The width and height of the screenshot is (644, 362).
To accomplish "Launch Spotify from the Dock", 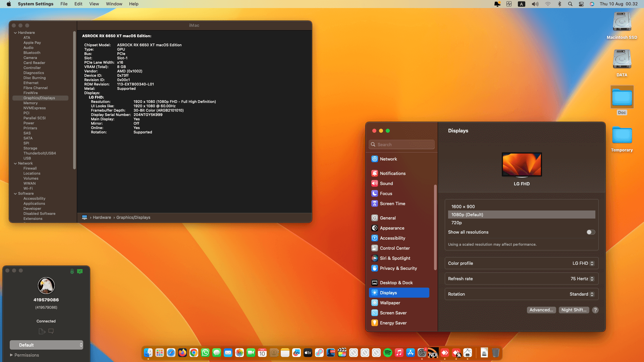I will click(x=388, y=353).
